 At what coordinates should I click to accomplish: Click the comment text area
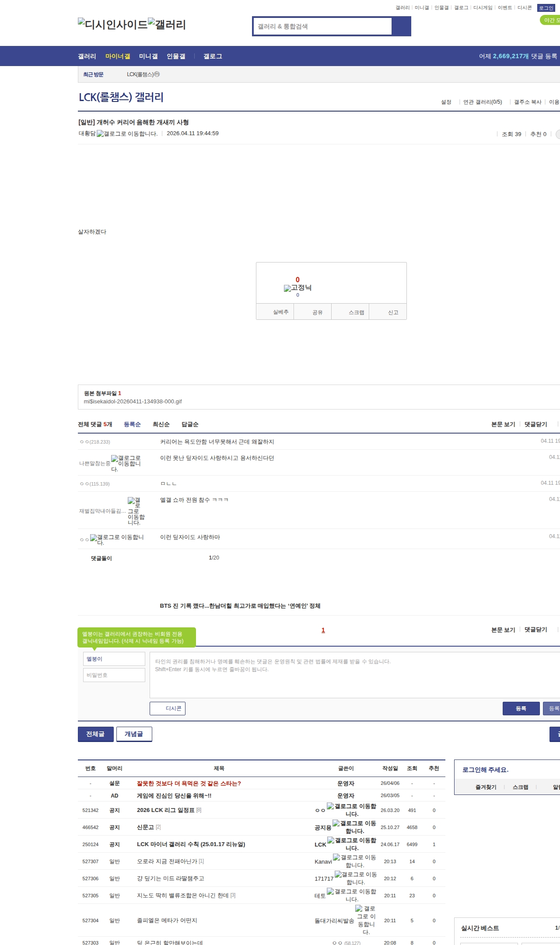[355, 675]
